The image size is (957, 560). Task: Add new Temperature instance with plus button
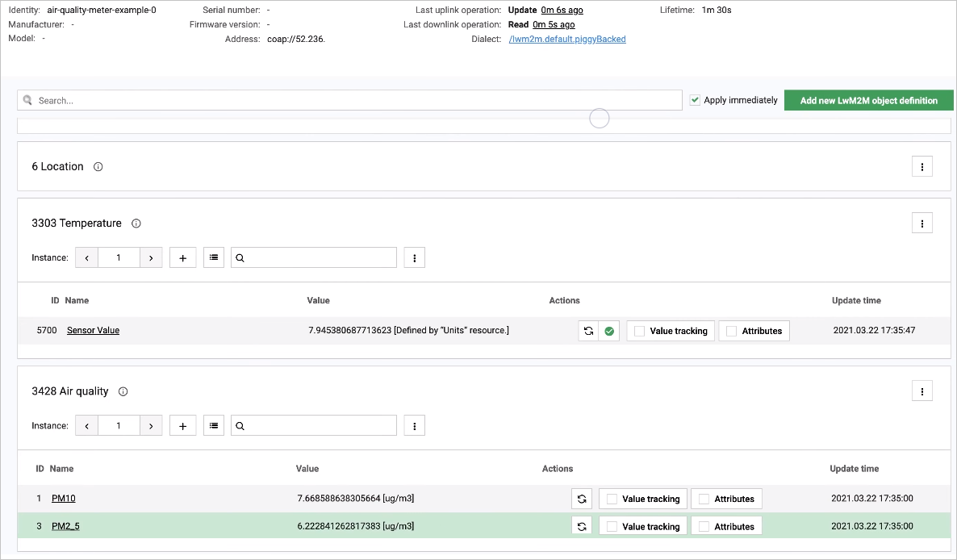[182, 257]
